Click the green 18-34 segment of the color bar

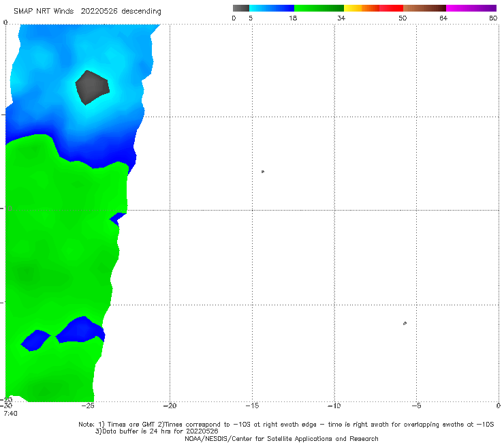[x=319, y=8]
